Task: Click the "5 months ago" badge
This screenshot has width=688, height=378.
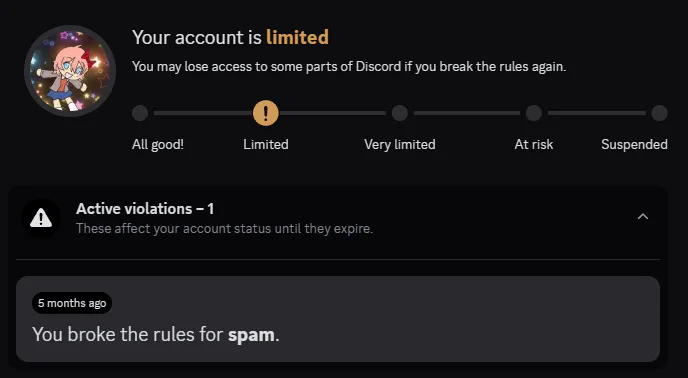Action: pos(72,303)
